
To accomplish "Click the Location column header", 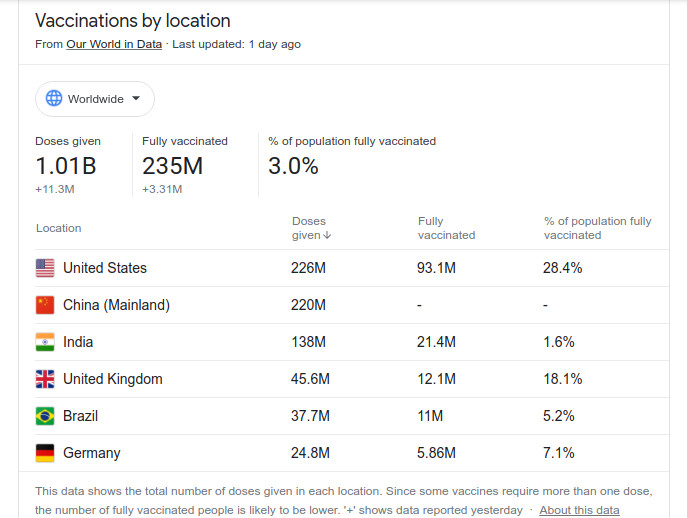I will coord(59,228).
